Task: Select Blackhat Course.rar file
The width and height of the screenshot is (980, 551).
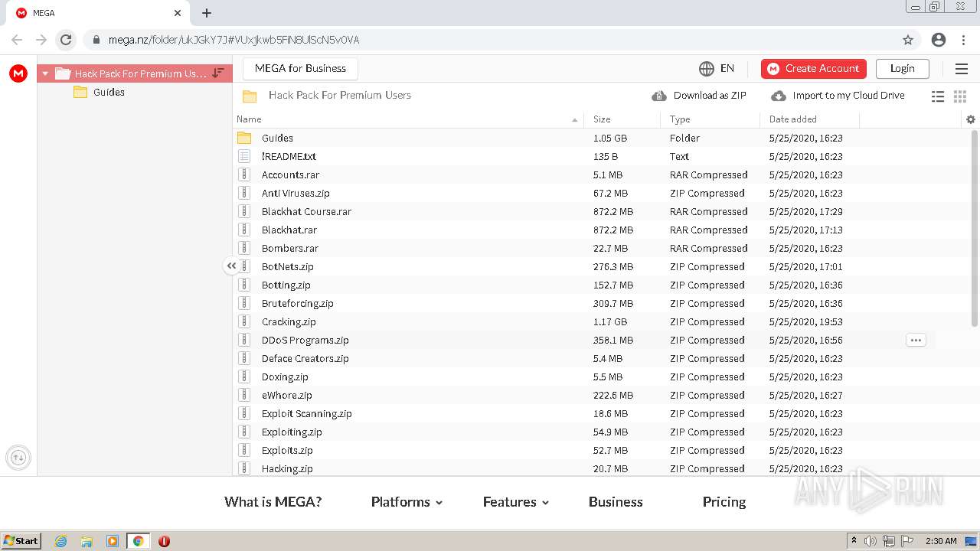Action: (x=306, y=212)
